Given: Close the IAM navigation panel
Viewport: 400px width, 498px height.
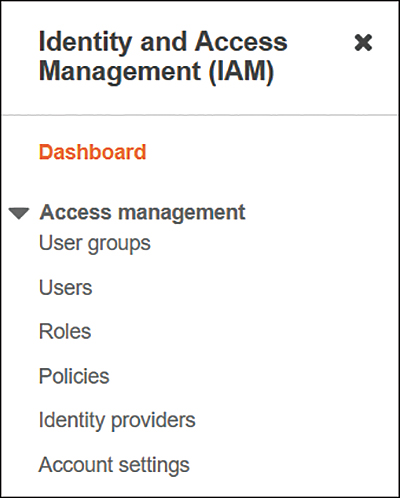Looking at the screenshot, I should 363,43.
